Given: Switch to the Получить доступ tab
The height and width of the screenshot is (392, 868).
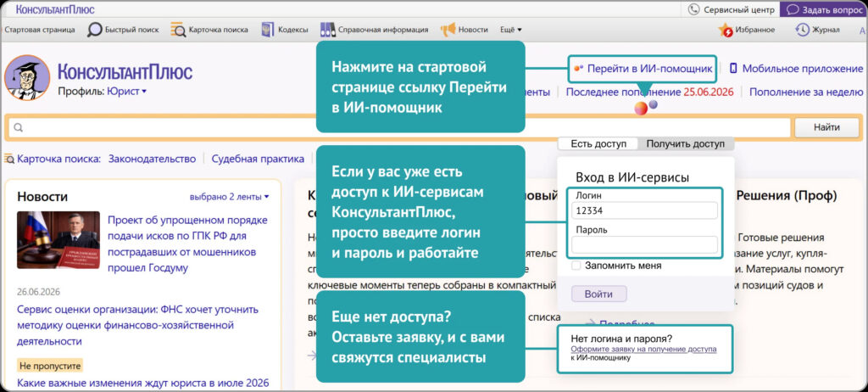Looking at the screenshot, I should tap(685, 144).
